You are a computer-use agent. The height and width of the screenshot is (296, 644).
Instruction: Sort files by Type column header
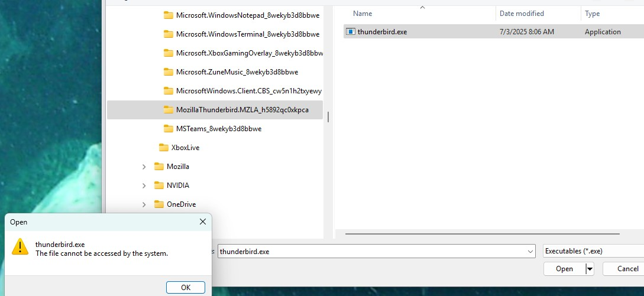coord(592,14)
